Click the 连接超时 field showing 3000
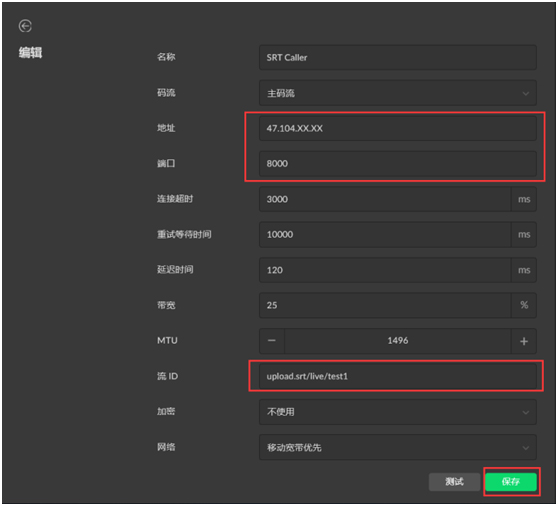 click(x=385, y=199)
